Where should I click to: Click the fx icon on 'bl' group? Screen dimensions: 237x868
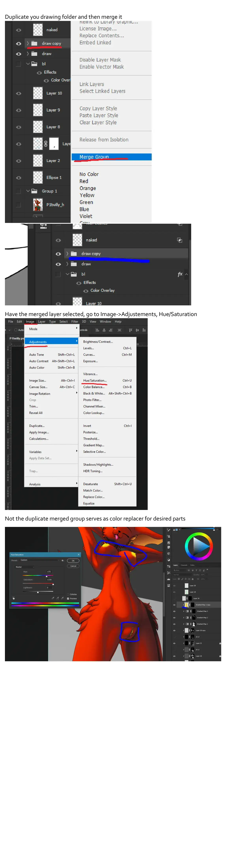click(180, 274)
